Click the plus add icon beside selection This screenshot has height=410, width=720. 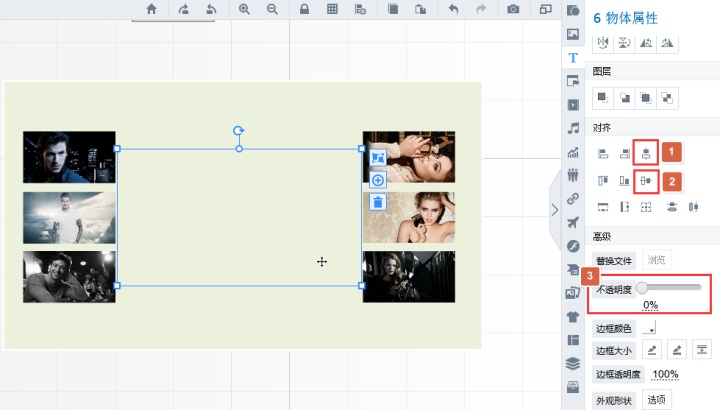[x=377, y=180]
